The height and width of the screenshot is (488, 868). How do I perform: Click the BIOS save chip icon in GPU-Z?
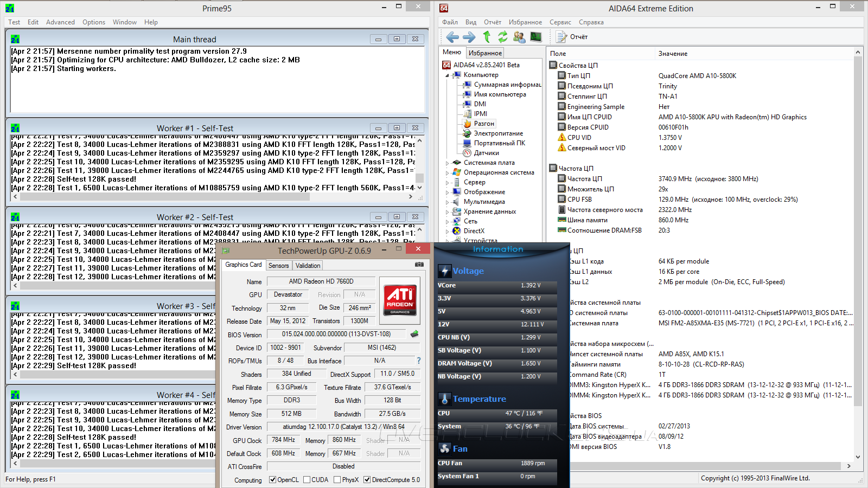pyautogui.click(x=415, y=334)
